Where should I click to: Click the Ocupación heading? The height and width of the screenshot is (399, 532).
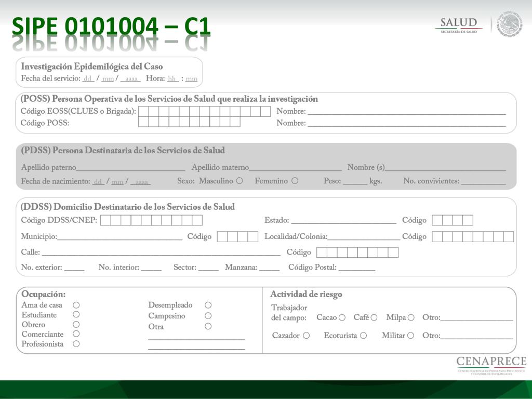tap(44, 294)
